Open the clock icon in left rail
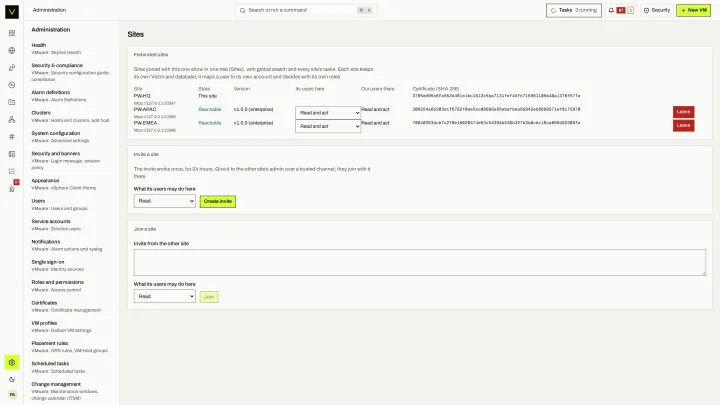Viewport: 720px width, 405px height. pos(12,85)
